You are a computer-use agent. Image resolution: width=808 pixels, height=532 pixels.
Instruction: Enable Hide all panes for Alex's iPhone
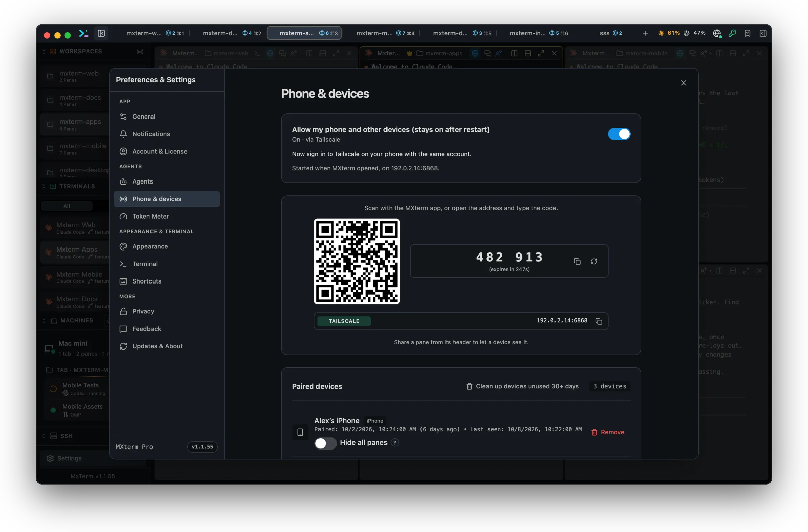[325, 443]
